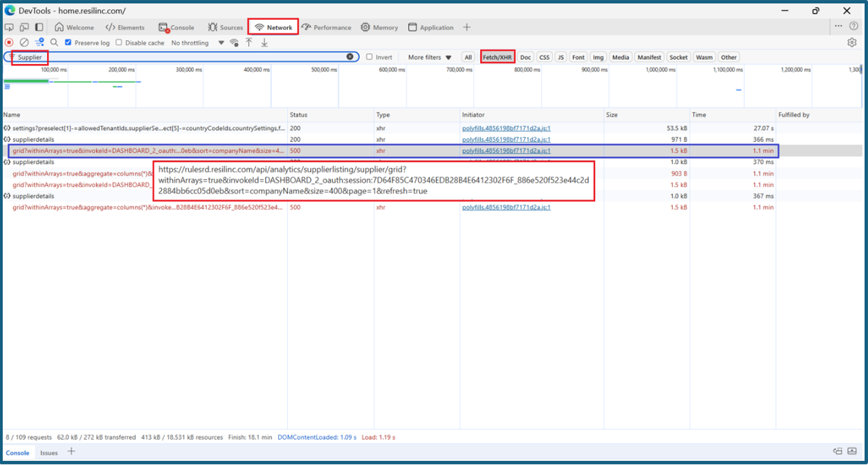Viewport: 868px width, 465px height.
Task: Filter requests by JS type
Action: click(561, 57)
